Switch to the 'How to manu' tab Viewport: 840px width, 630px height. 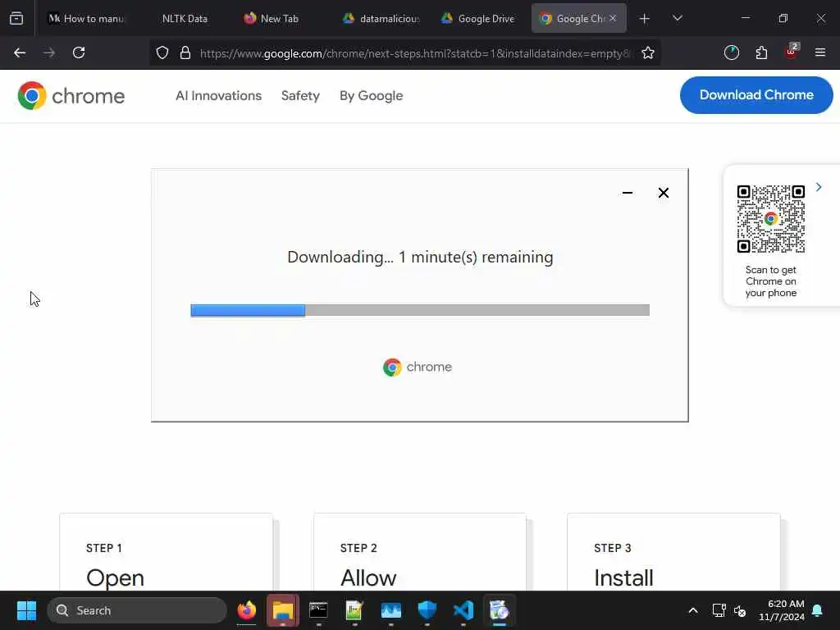[x=85, y=18]
